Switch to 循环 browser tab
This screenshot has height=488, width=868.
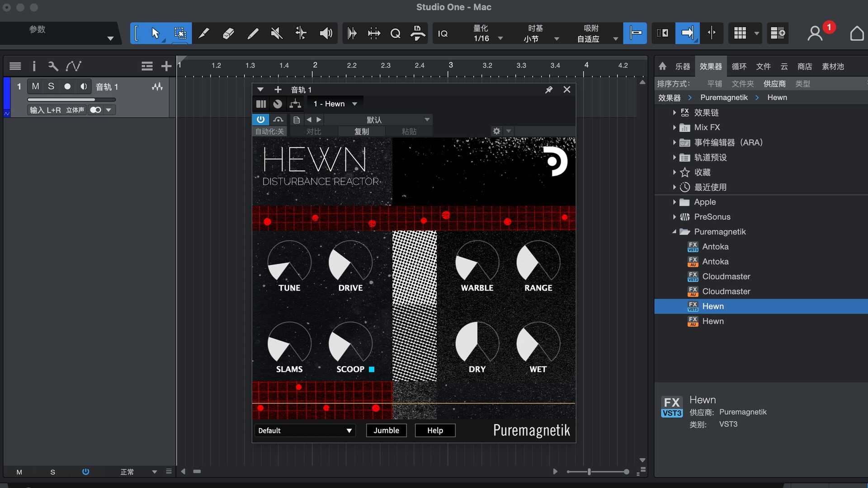739,66
